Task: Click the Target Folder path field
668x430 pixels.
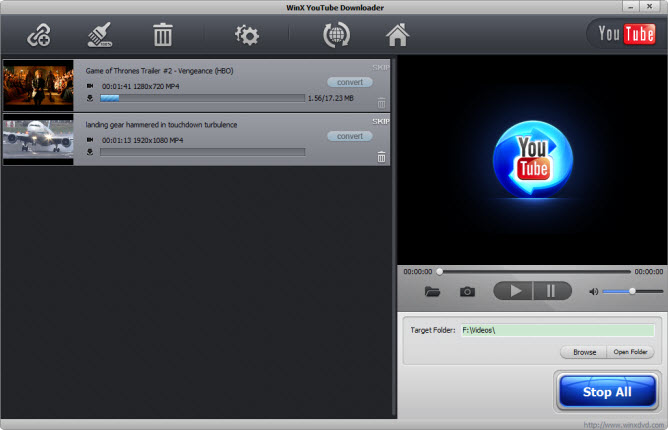Action: pyautogui.click(x=557, y=330)
